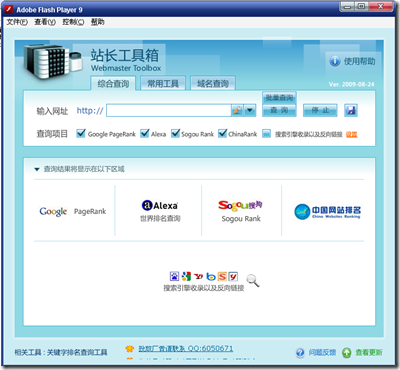
Task: Open the 查看(V) menu
Action: 45,22
